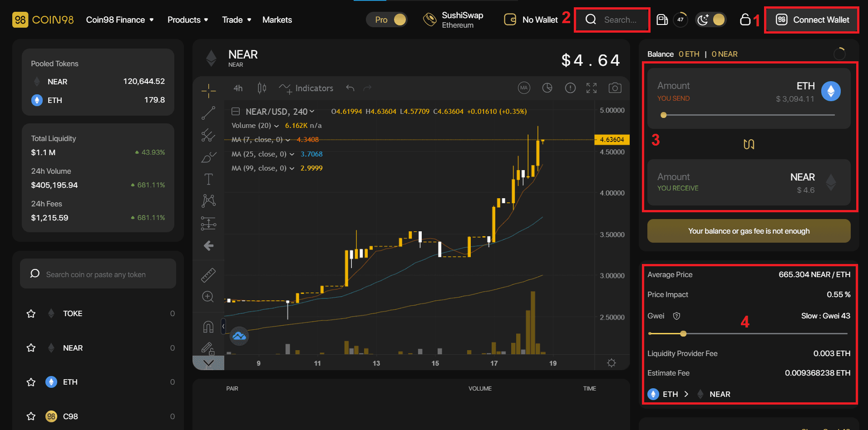Open the Coin98 Finance dropdown
Viewport: 868px width, 430px height.
pos(120,20)
